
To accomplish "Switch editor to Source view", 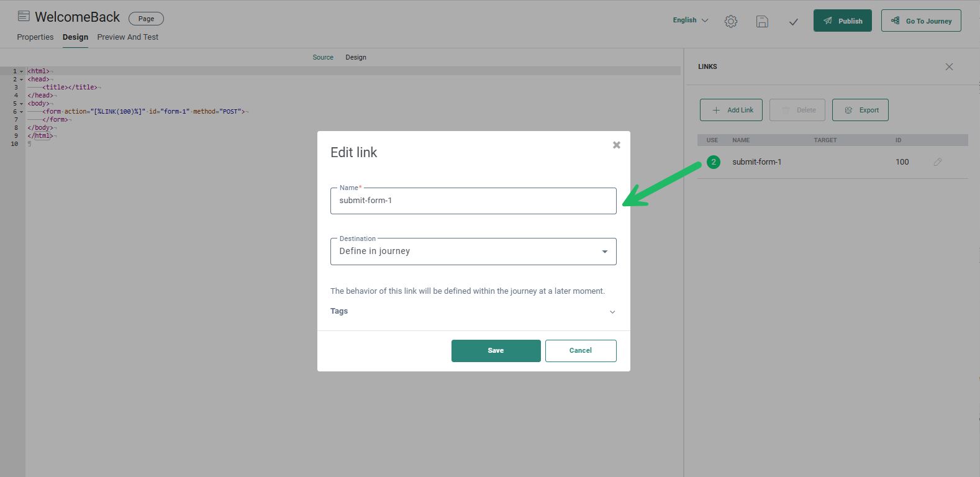I will 323,57.
